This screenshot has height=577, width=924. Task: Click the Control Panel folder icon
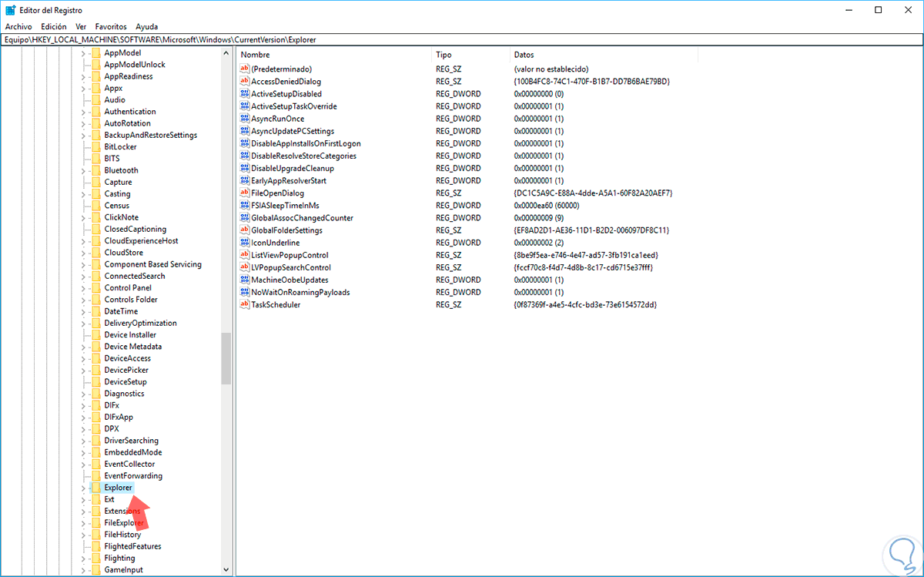click(x=95, y=287)
